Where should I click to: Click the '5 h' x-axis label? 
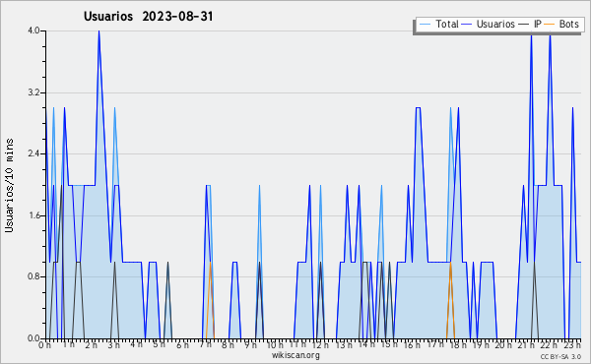tap(159, 344)
